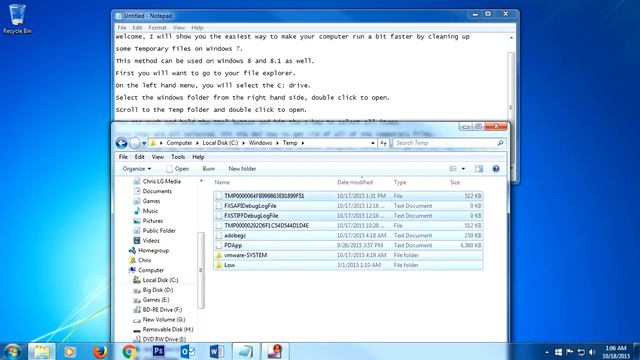Open recent locations dropdown beside Forward arrow
This screenshot has width=640, height=360.
(144, 143)
